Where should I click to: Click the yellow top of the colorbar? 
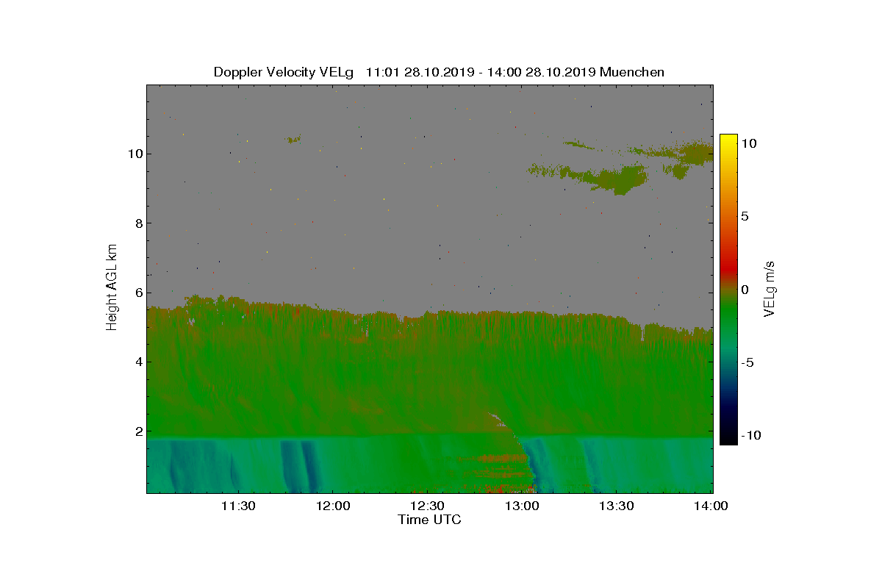pos(728,141)
